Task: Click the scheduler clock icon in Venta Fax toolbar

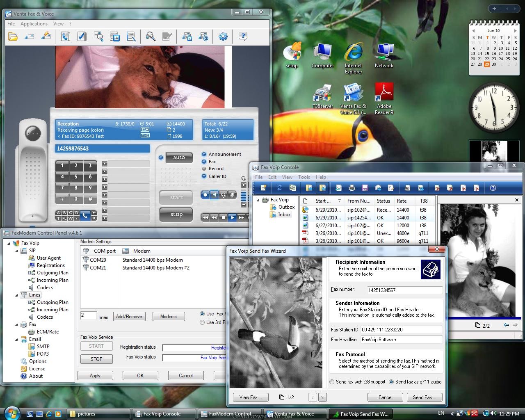Action: (x=114, y=37)
